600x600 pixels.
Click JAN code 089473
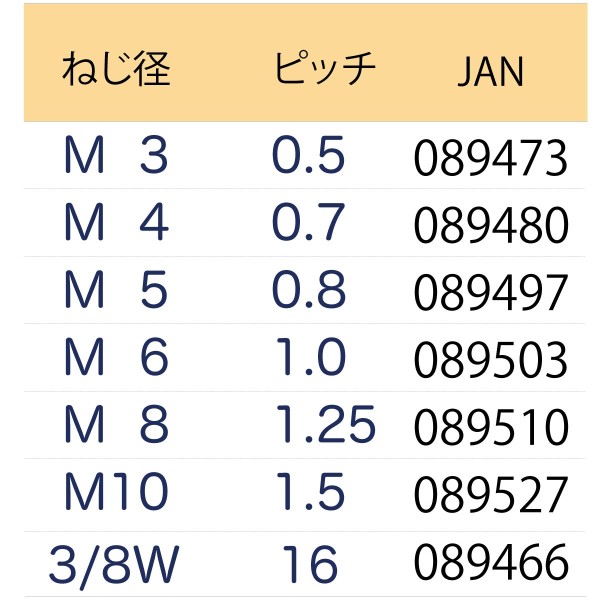[x=491, y=158]
